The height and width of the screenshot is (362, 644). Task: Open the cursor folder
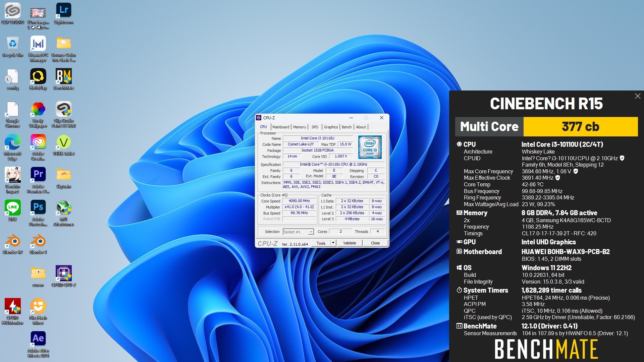[x=38, y=276]
